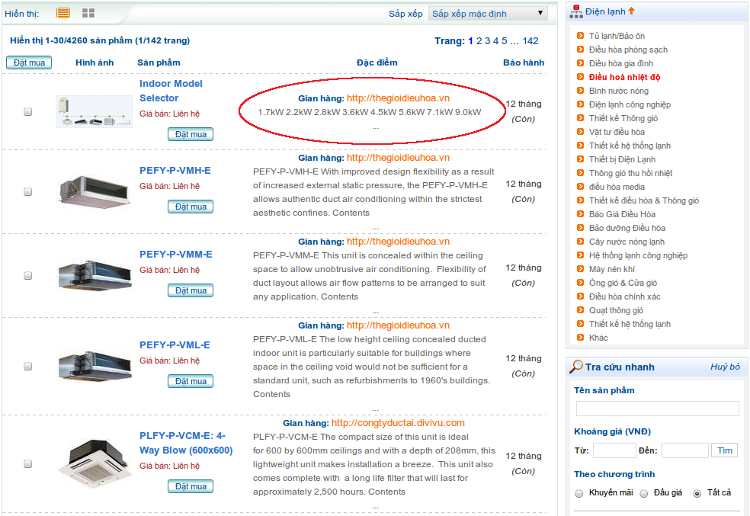Screen dimensions: 750x516
Task: Open PEFY-P-VML-E product link
Action: pos(175,345)
